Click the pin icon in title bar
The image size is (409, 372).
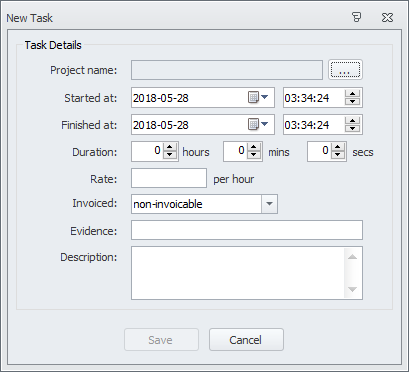pos(357,17)
